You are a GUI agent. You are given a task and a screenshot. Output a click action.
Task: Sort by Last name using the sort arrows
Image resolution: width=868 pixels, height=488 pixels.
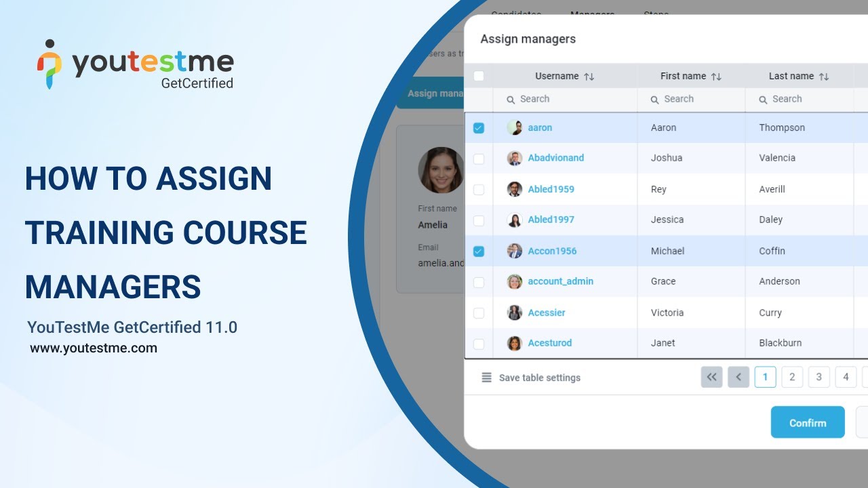point(824,77)
